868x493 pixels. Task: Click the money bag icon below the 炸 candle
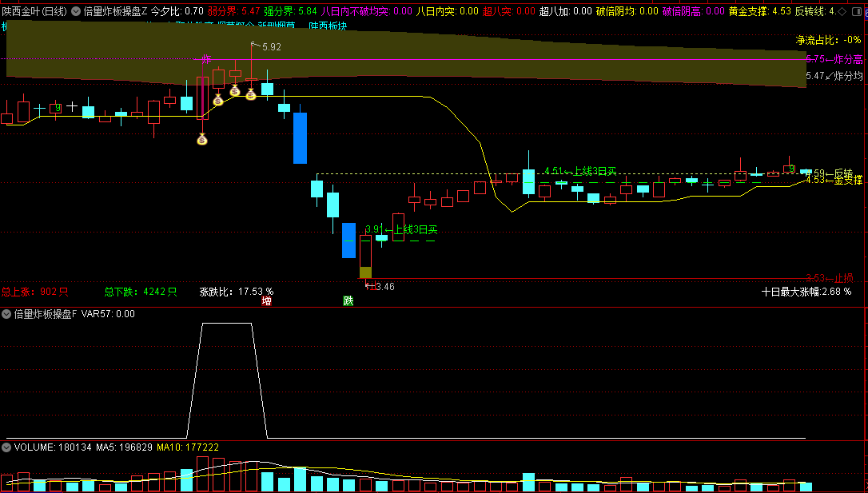coord(202,140)
